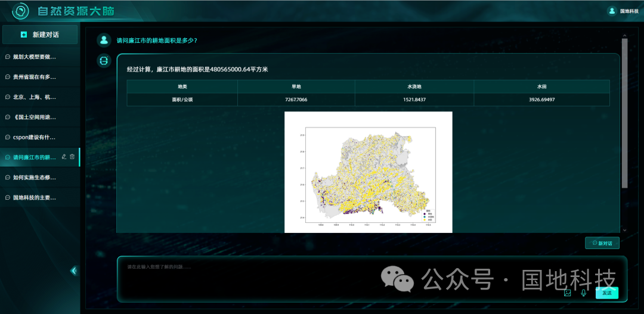Image resolution: width=644 pixels, height=314 pixels.
Task: Click the microphone voice input icon
Action: click(x=583, y=293)
